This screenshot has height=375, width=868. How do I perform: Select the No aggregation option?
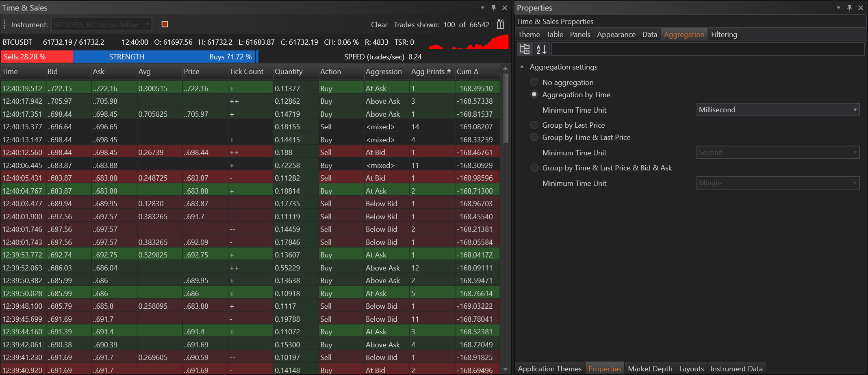click(534, 82)
